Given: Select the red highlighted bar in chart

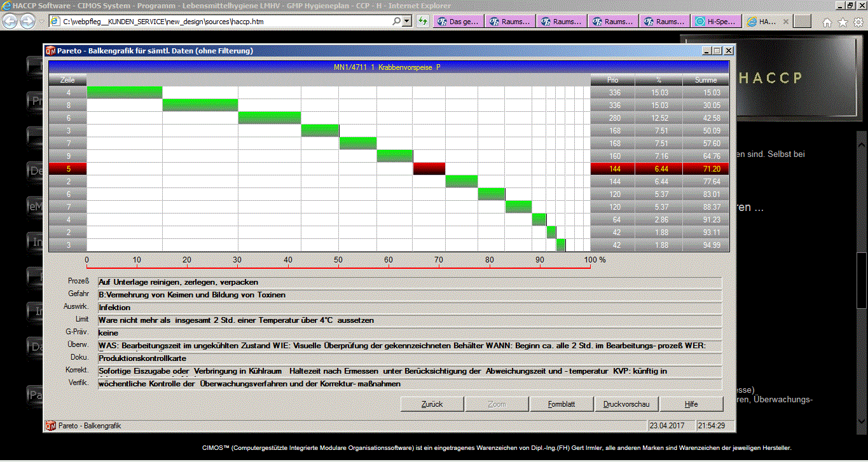Looking at the screenshot, I should [x=429, y=168].
